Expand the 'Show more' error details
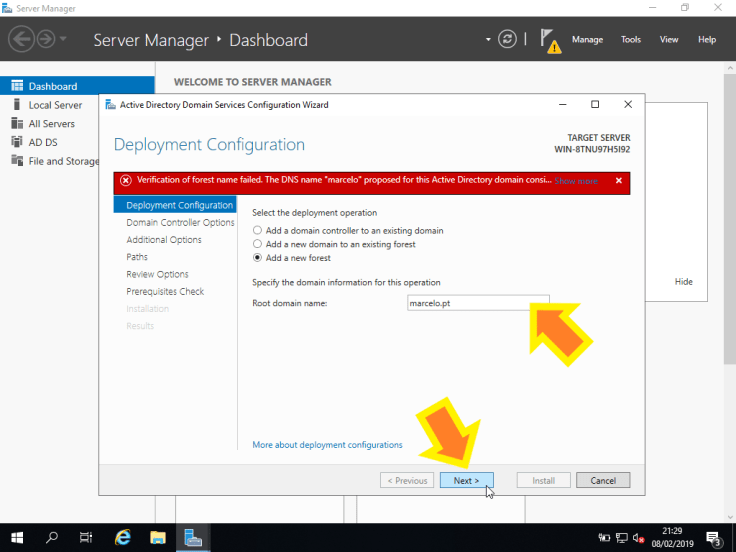The width and height of the screenshot is (736, 552). 576,181
